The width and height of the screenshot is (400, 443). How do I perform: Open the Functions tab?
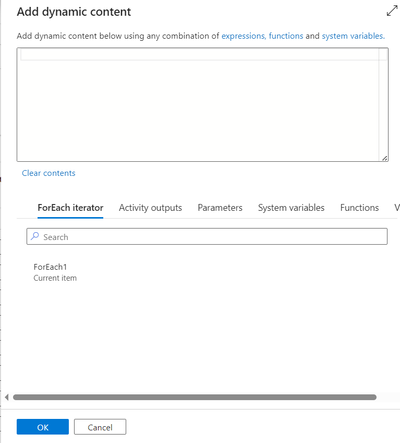point(359,208)
